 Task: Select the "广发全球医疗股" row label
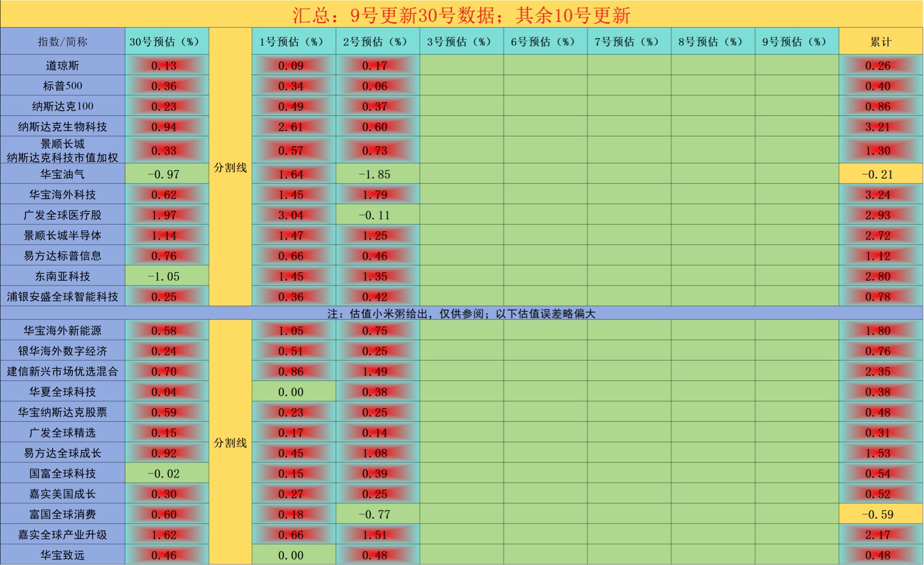tap(63, 215)
